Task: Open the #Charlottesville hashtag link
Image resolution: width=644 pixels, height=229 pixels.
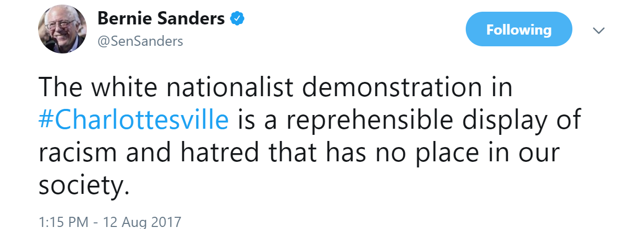Action: tap(134, 120)
